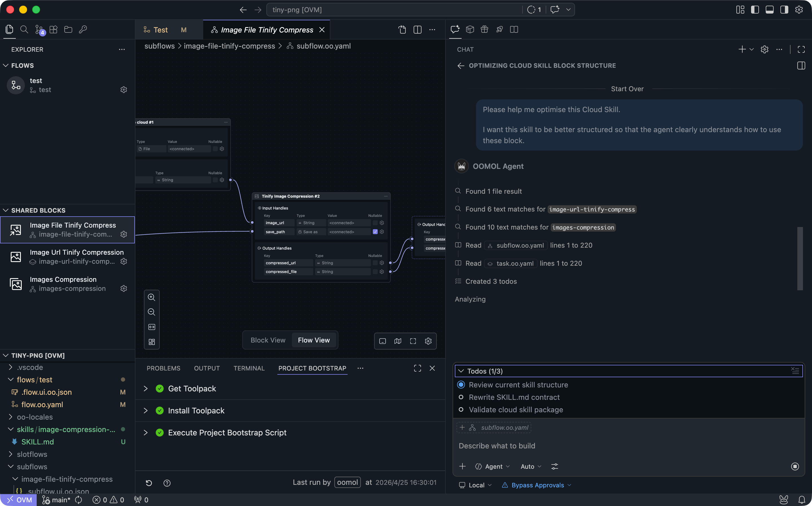The width and height of the screenshot is (812, 506).
Task: Open the Agent mode dropdown
Action: 492,466
